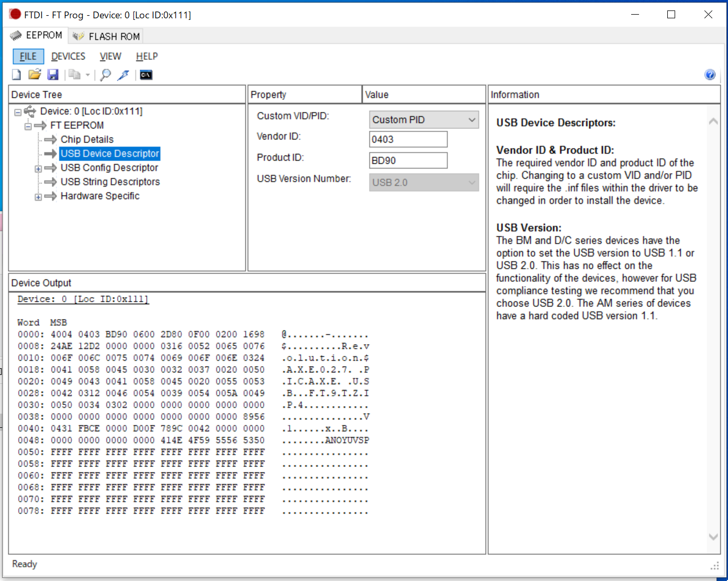
Task: Click the Value column header
Action: 424,95
